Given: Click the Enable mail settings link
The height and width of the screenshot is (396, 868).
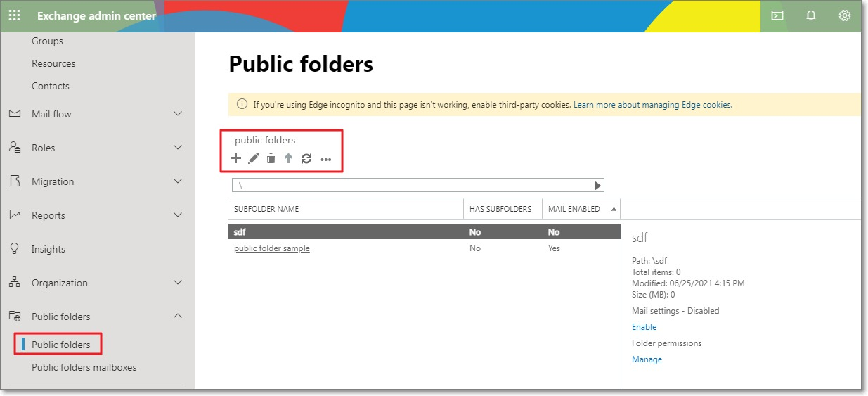Looking at the screenshot, I should [x=644, y=327].
